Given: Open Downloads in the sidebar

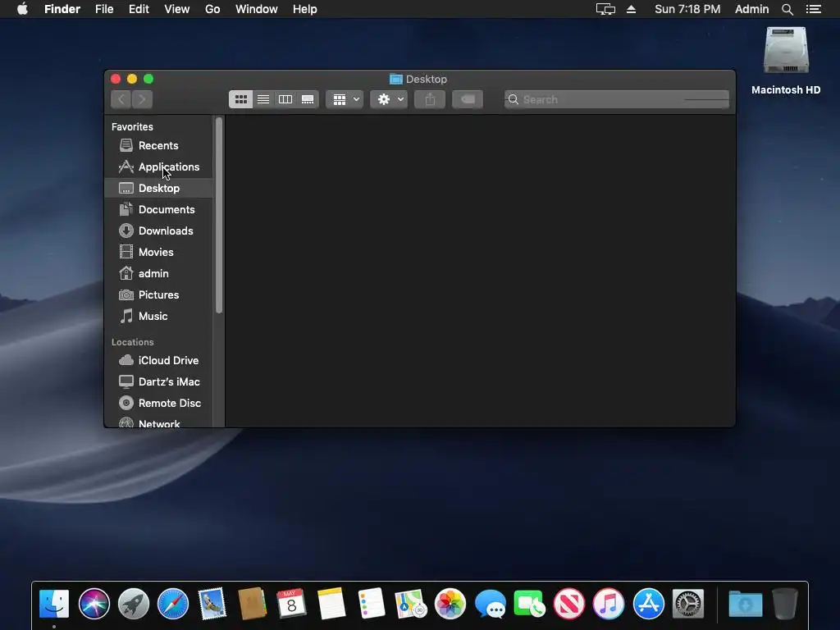Looking at the screenshot, I should [158, 231].
